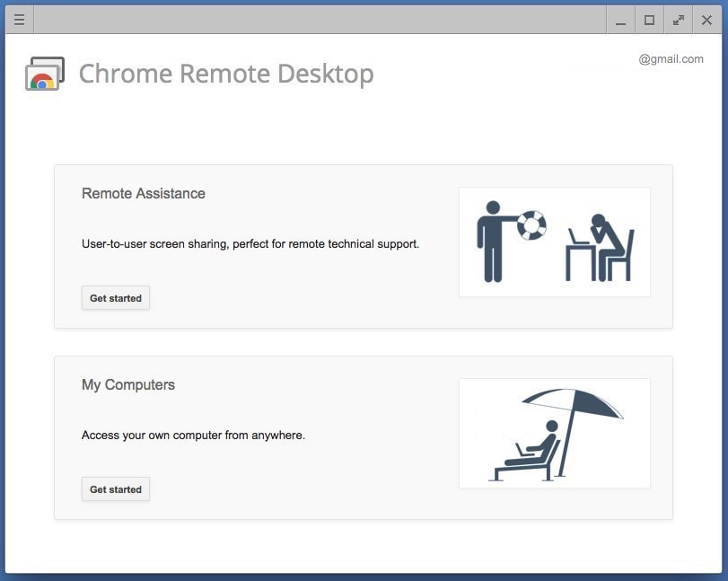The height and width of the screenshot is (581, 728).
Task: Get started with My Computers
Action: pyautogui.click(x=116, y=489)
